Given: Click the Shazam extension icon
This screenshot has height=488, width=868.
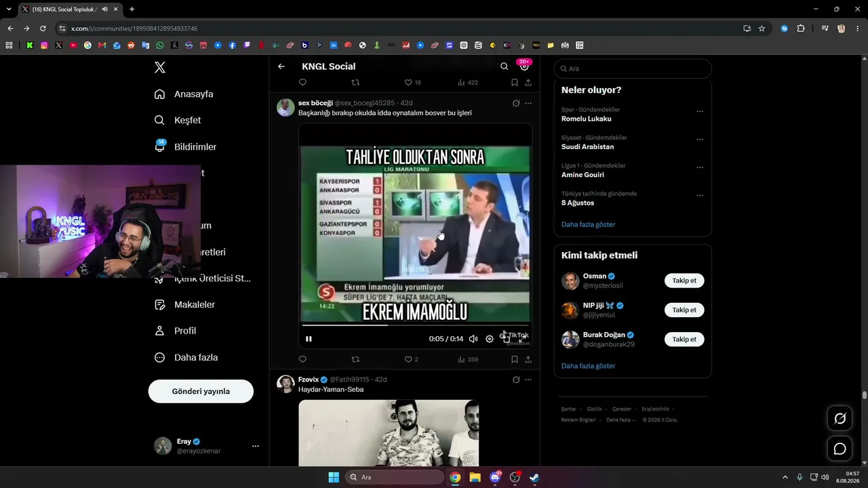Looking at the screenshot, I should click(x=785, y=28).
